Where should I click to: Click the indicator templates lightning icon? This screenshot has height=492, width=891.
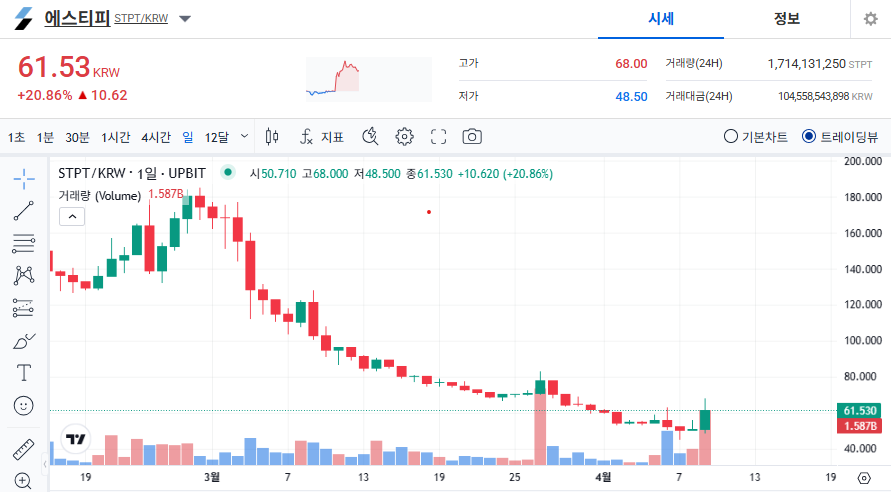[x=370, y=137]
